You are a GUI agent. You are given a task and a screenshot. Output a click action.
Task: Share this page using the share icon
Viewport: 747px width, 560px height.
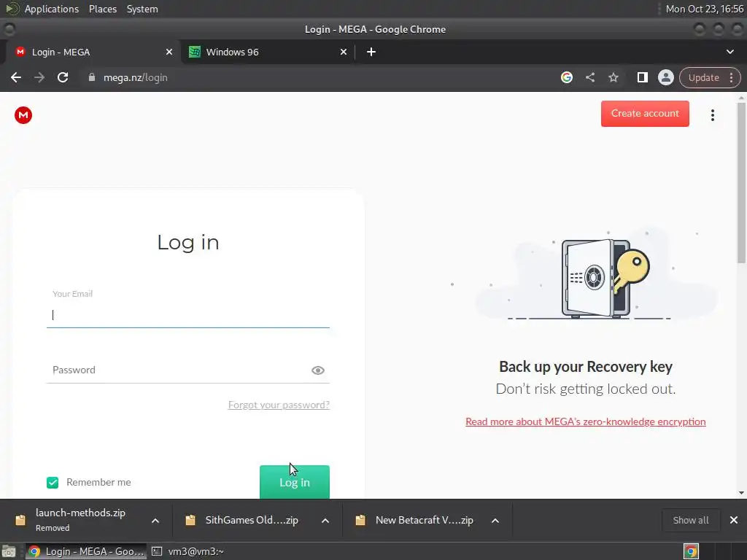pos(589,77)
